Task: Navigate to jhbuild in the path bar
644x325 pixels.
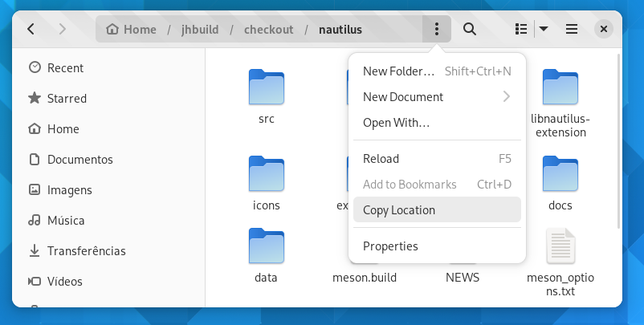Action: click(200, 30)
